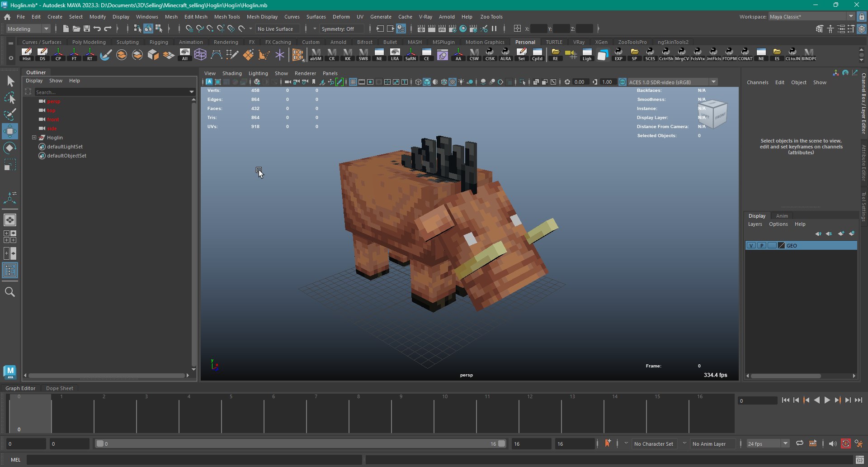Image resolution: width=868 pixels, height=467 pixels.
Task: Open the Graph Editor tab button
Action: coord(20,388)
